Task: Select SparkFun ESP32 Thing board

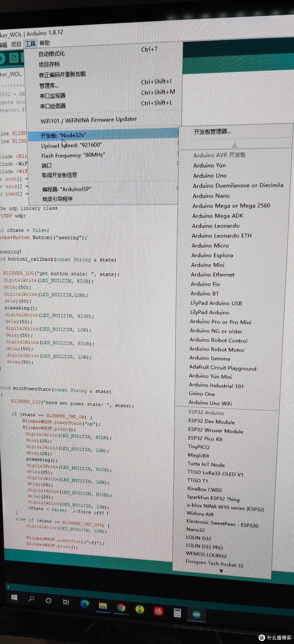Action: click(213, 498)
